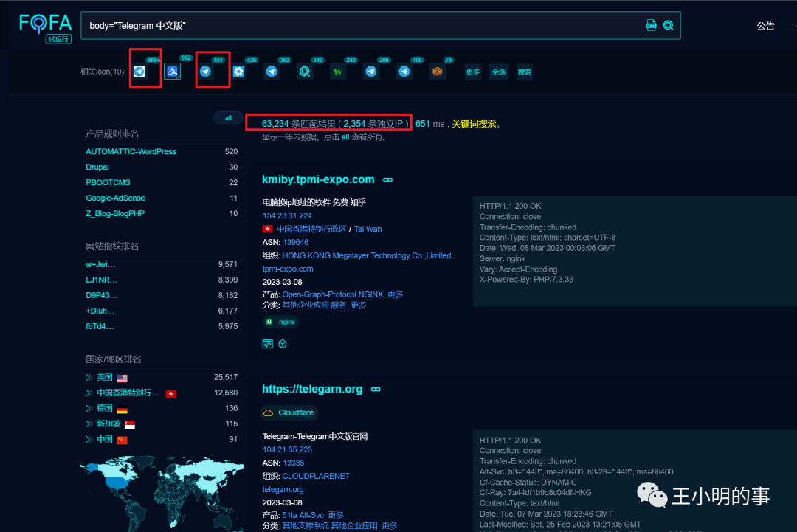Click the cube icon under nginx tag

tap(283, 344)
